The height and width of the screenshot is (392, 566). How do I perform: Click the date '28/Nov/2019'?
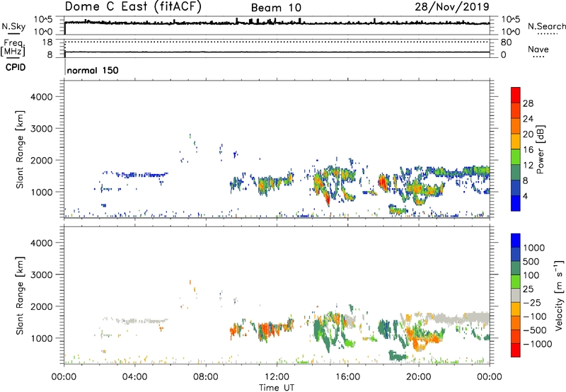click(452, 6)
